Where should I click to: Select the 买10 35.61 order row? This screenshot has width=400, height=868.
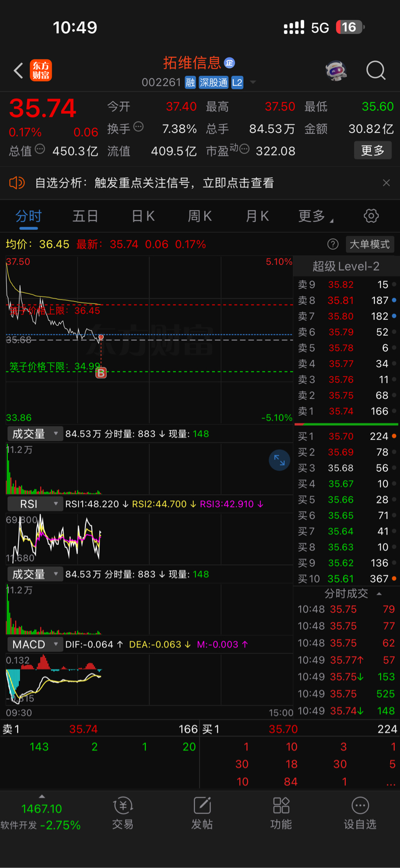pyautogui.click(x=346, y=579)
